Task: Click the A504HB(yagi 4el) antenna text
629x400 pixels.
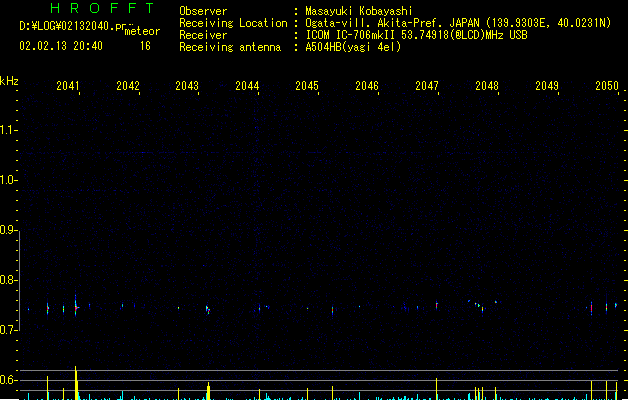Action: [353, 47]
